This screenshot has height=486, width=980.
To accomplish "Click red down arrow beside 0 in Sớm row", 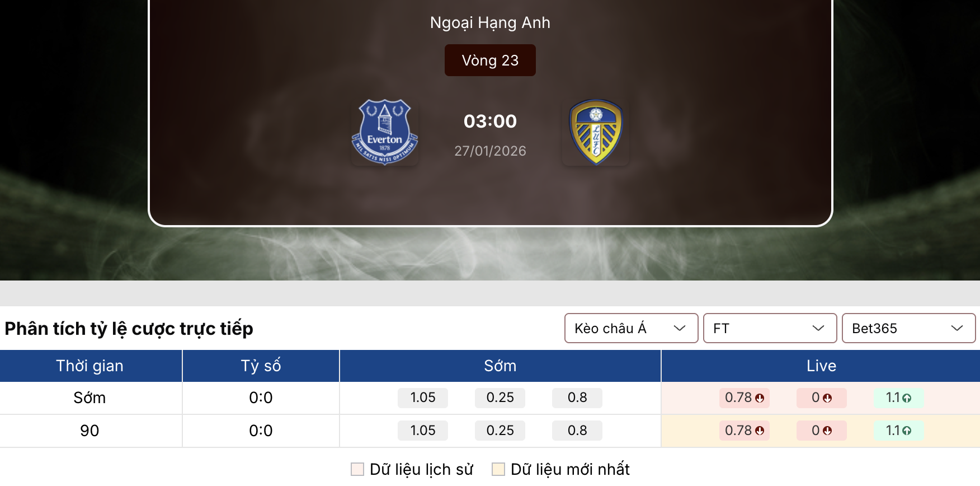I will 827,398.
